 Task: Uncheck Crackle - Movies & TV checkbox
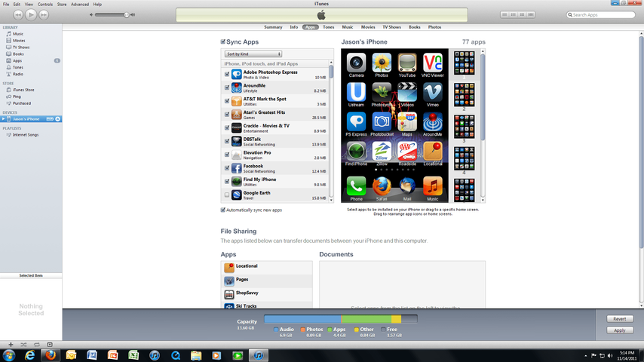pos(227,127)
